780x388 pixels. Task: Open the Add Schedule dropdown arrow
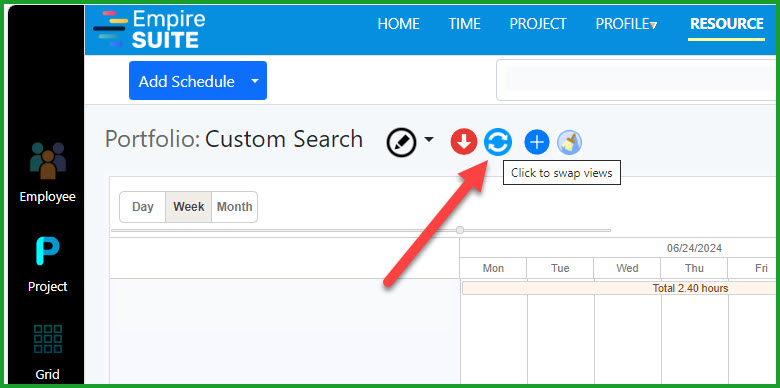(x=255, y=81)
